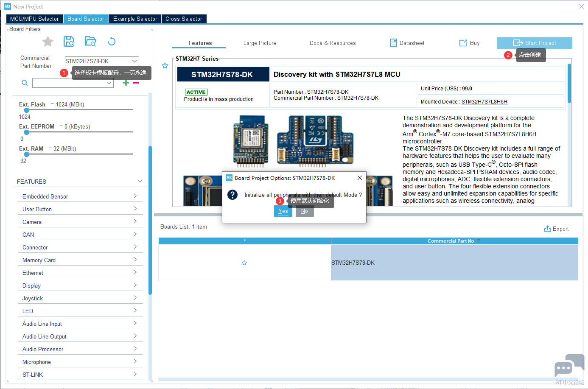Adjust the Ext. RAM slider handle
Image resolution: width=588 pixels, height=389 pixels.
pos(27,154)
